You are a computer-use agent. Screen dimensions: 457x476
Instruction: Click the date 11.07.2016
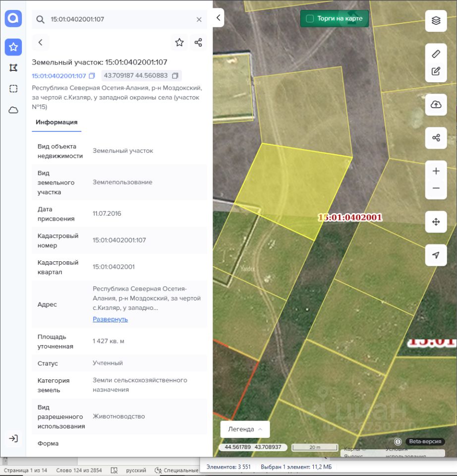pos(107,213)
